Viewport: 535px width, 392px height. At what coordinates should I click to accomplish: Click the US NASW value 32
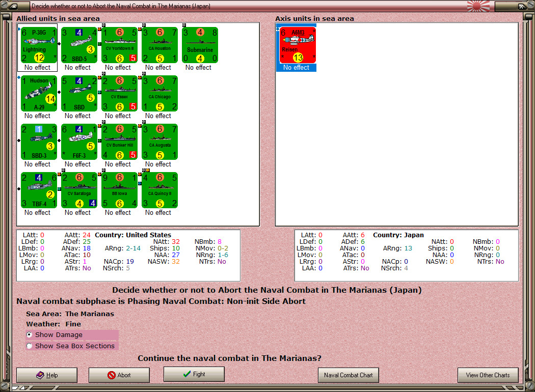(176, 262)
